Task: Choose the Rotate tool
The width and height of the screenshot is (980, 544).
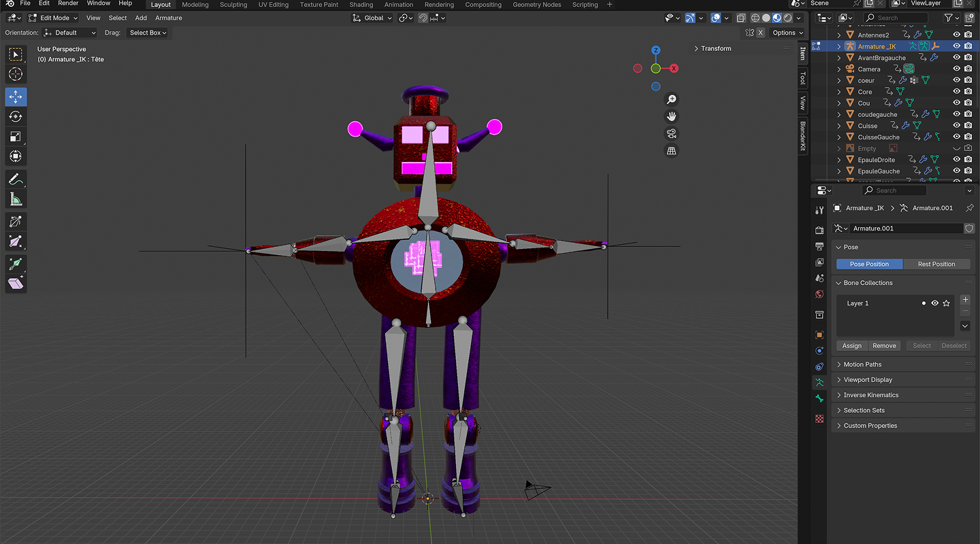Action: point(16,117)
